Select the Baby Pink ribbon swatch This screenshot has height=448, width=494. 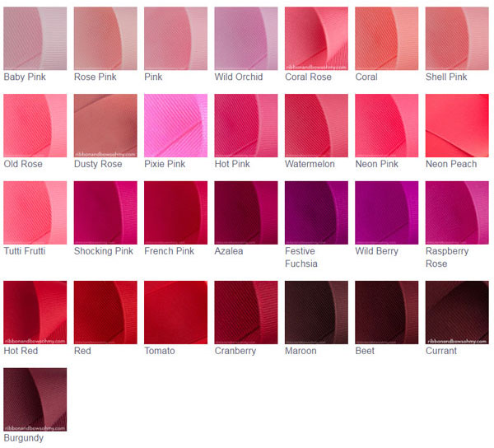pyautogui.click(x=35, y=39)
